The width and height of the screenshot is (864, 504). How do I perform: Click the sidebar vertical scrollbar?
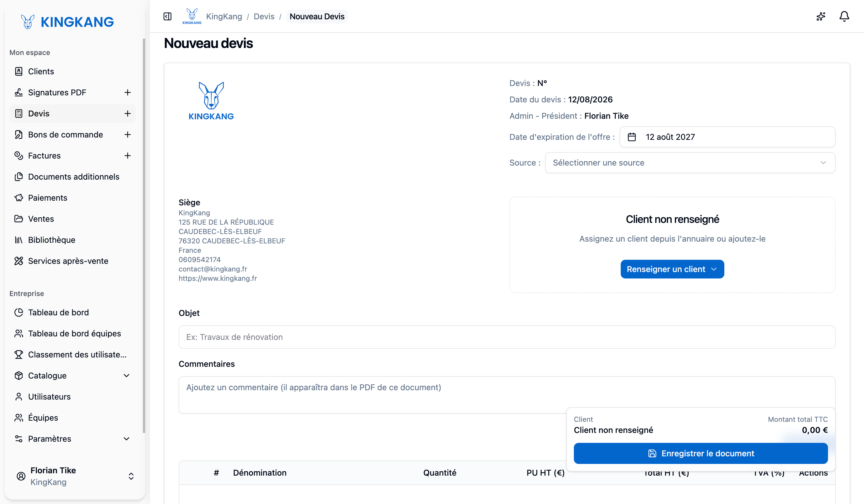[x=144, y=236]
